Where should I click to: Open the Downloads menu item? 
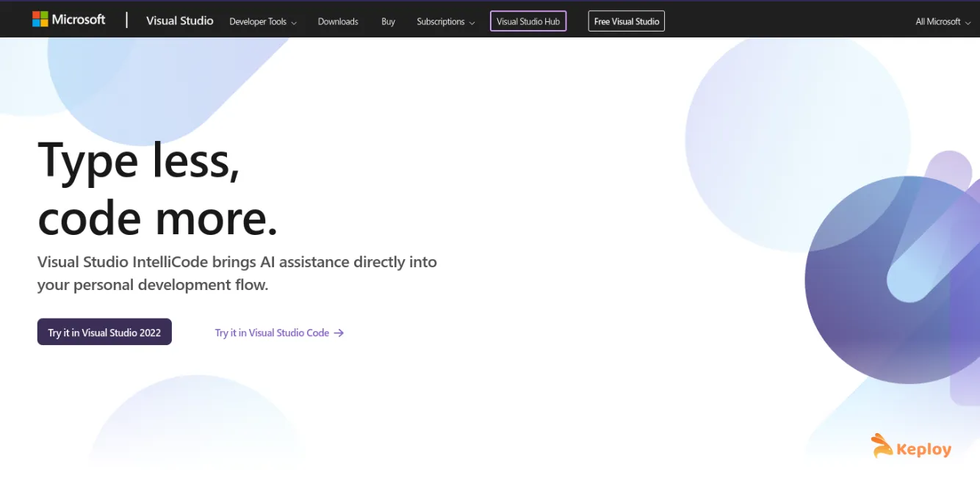[x=338, y=22]
